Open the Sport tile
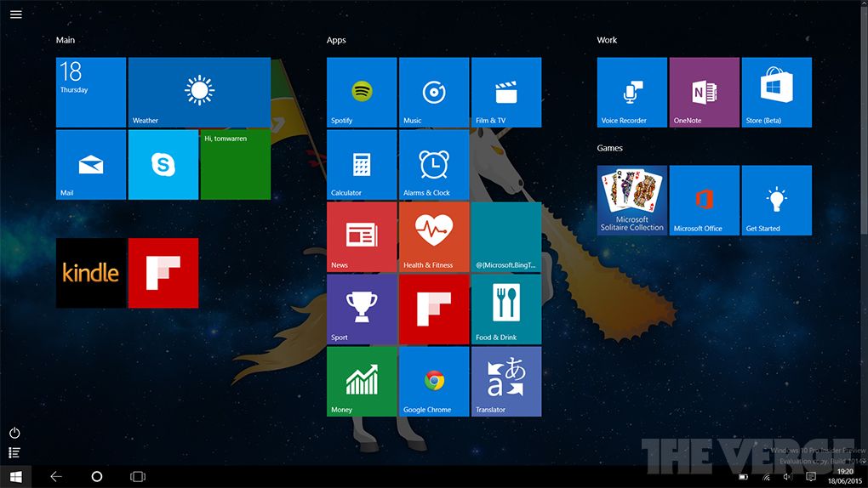Screen dimensions: 868x488 pos(362,309)
